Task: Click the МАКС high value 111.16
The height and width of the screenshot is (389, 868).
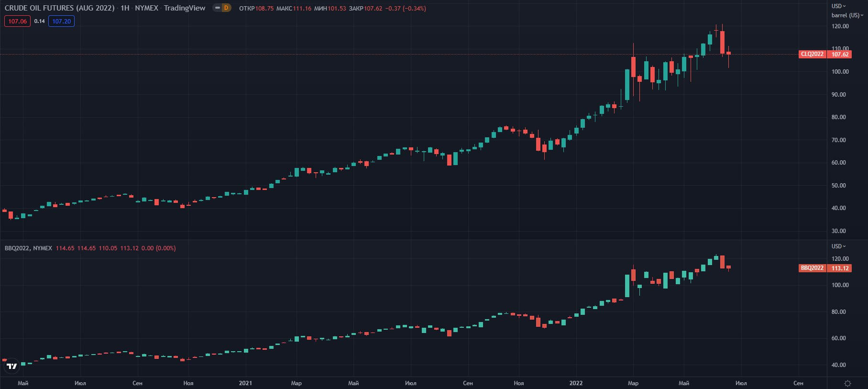Action: (302, 9)
